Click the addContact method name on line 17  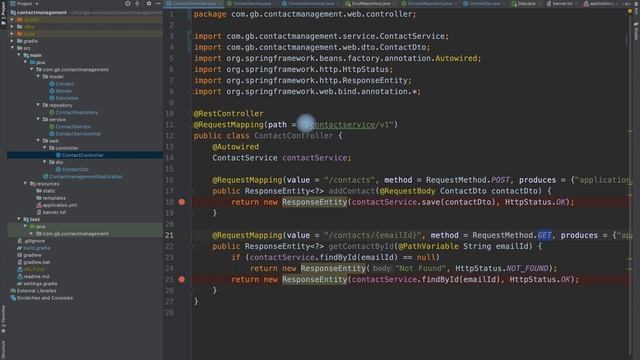[x=351, y=191]
